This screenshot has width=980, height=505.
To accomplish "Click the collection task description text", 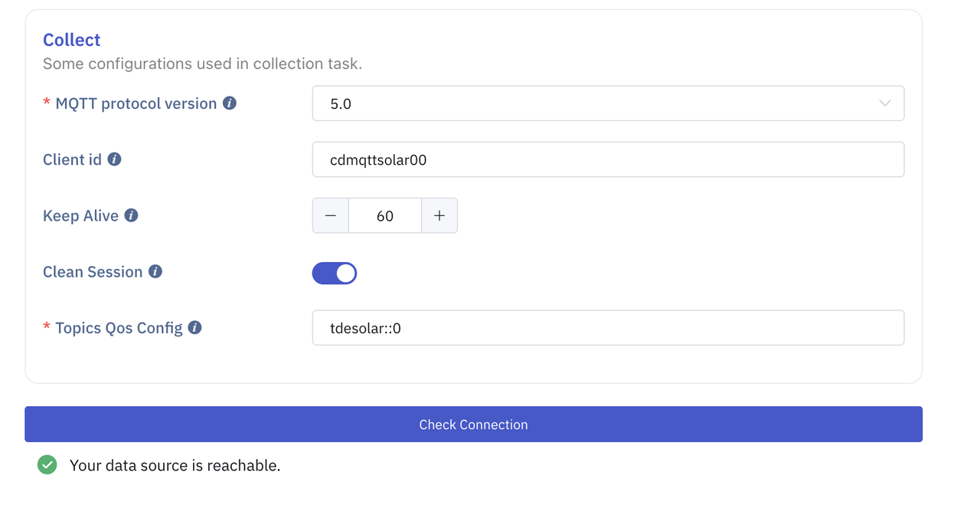I will point(202,64).
